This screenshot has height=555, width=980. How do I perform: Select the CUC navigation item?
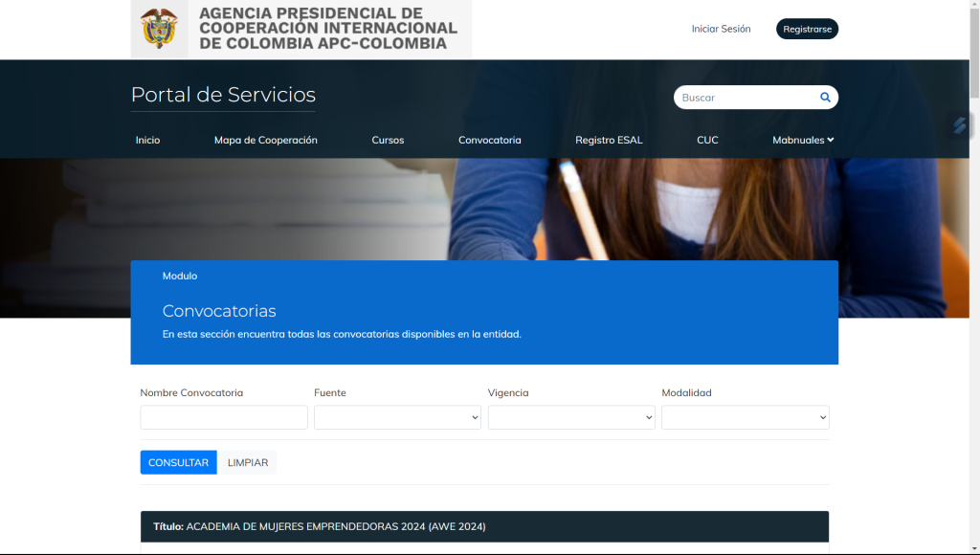click(707, 140)
